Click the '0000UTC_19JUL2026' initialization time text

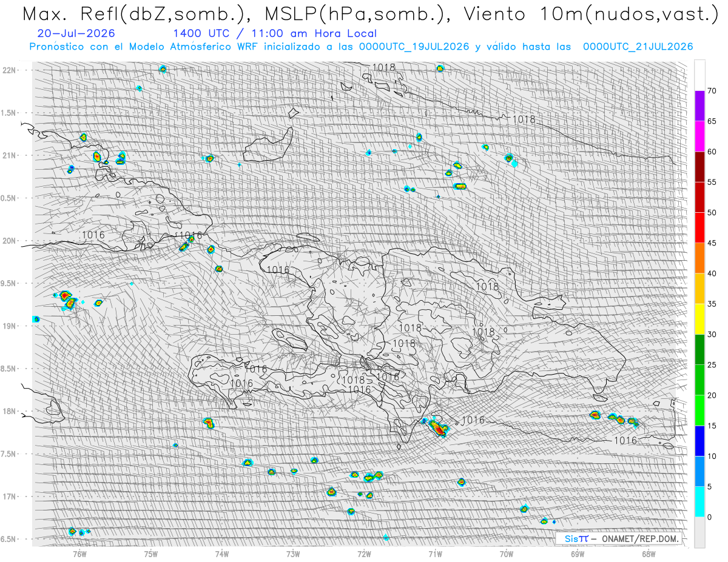pyautogui.click(x=414, y=47)
